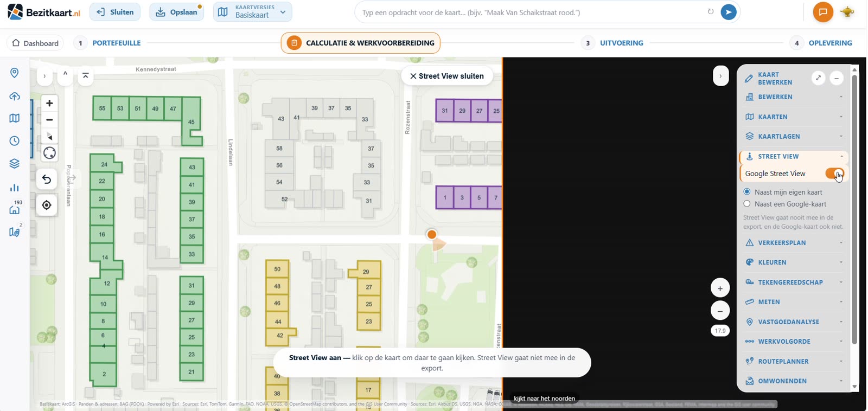Image resolution: width=868 pixels, height=411 pixels.
Task: Select 'Naast mijn eigen kaart' radio option
Action: click(747, 192)
